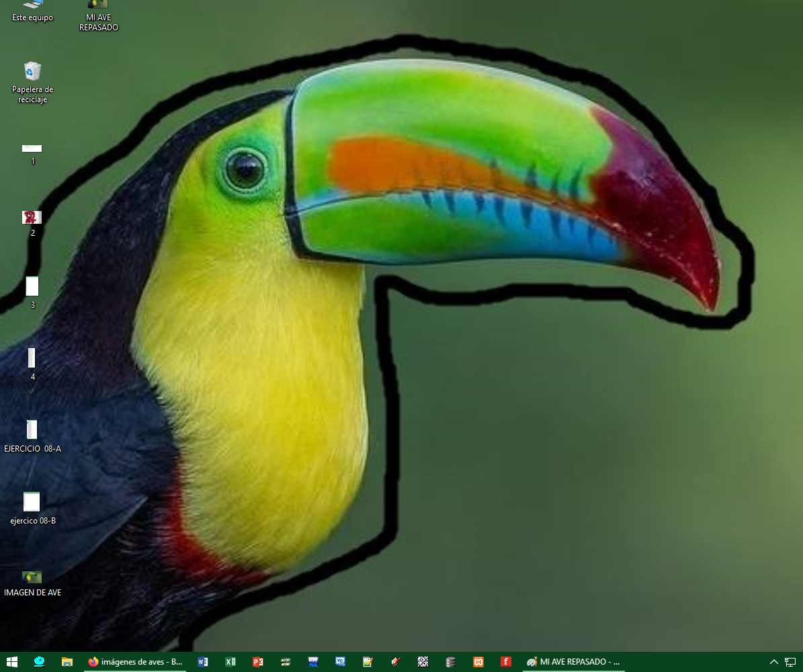The image size is (803, 672).
Task: Select desktop file named '2'
Action: 32,224
